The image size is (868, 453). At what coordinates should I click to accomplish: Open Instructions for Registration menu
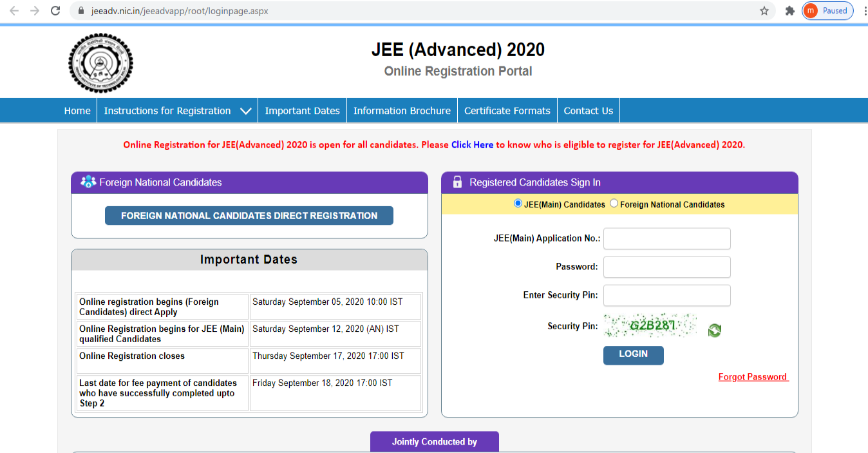point(167,111)
